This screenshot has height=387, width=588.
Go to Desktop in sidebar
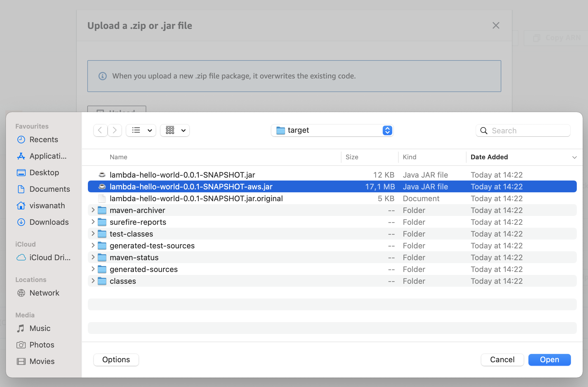(x=44, y=173)
